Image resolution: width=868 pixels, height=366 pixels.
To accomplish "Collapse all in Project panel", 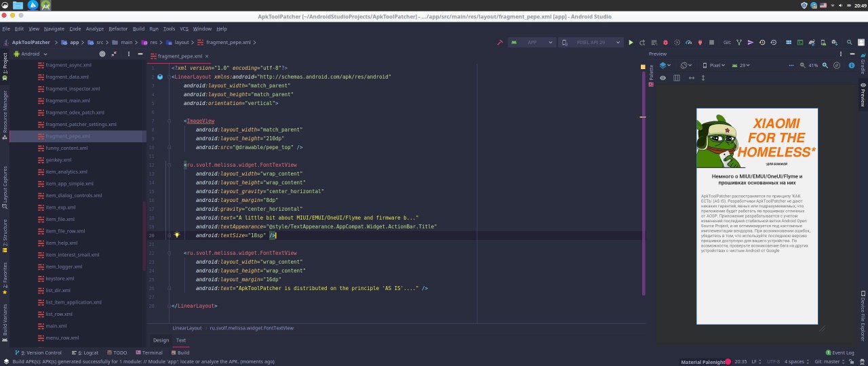I will [113, 54].
